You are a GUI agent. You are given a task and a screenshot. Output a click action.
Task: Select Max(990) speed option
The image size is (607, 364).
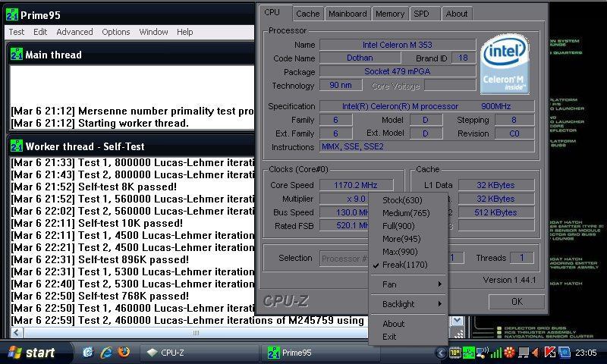pyautogui.click(x=408, y=252)
